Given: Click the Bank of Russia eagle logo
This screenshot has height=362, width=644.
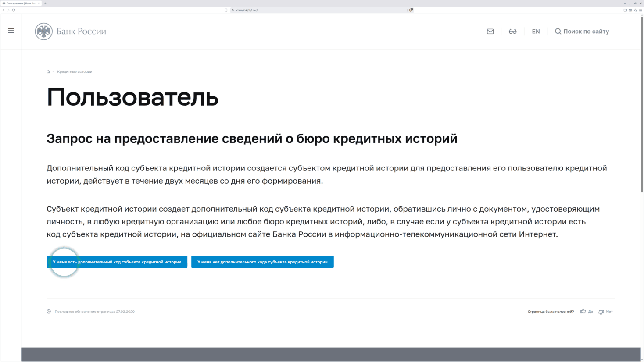Looking at the screenshot, I should 43,32.
